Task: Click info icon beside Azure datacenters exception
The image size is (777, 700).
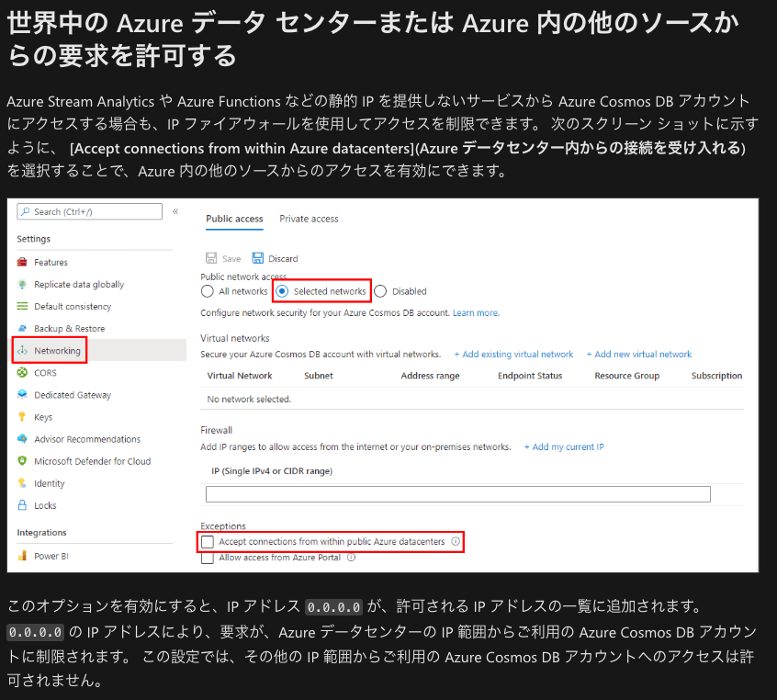Action: [456, 541]
